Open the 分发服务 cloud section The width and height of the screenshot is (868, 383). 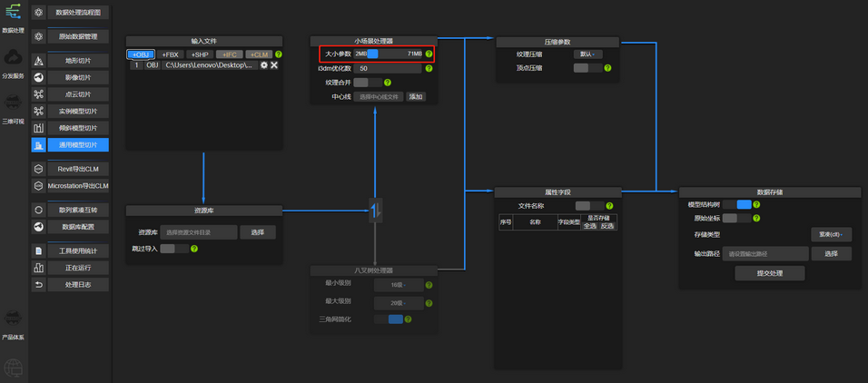click(13, 64)
